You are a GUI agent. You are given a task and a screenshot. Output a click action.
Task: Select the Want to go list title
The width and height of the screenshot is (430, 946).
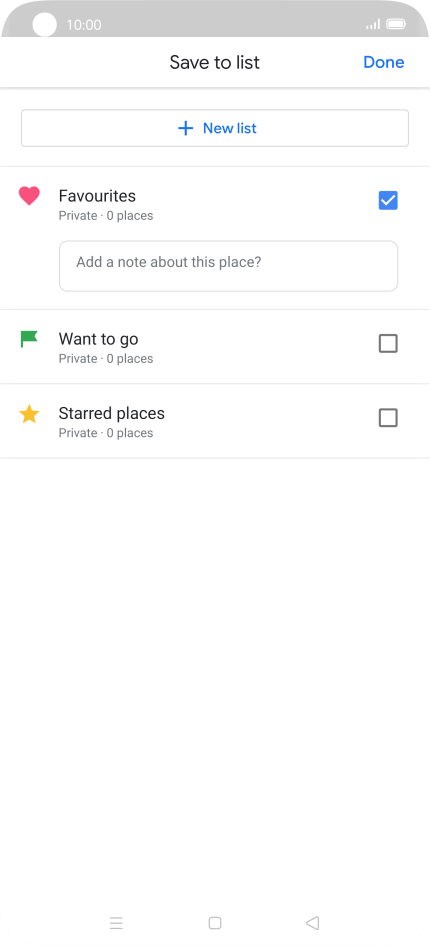pos(98,339)
